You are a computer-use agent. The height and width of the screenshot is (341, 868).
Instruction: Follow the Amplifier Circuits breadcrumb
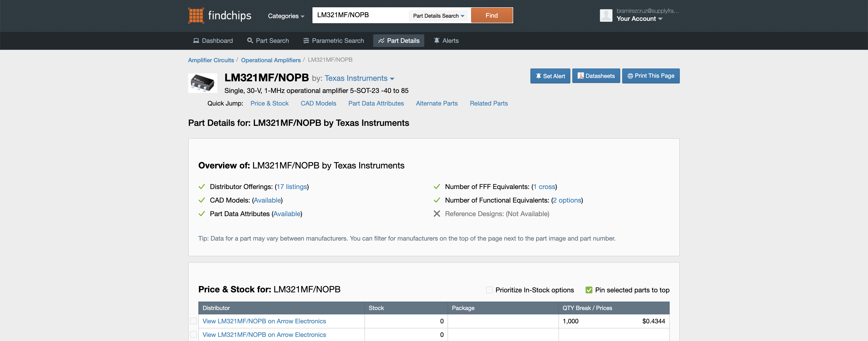[211, 60]
